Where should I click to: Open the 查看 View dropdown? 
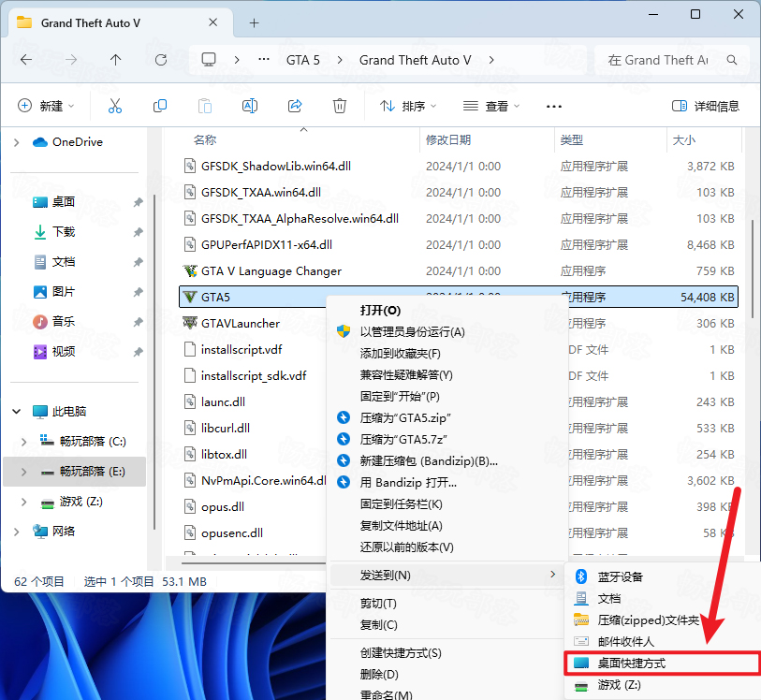pos(490,106)
